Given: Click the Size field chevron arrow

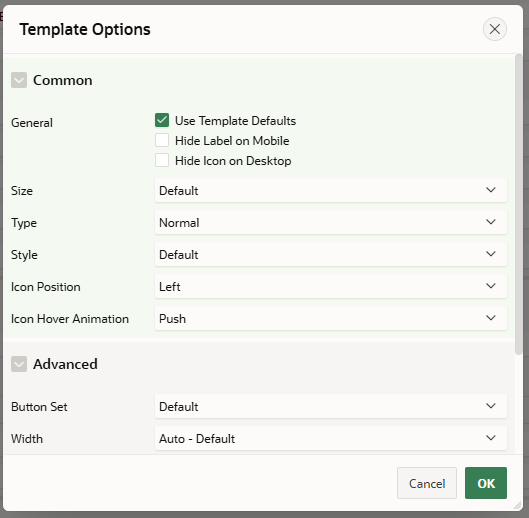Looking at the screenshot, I should pos(491,190).
